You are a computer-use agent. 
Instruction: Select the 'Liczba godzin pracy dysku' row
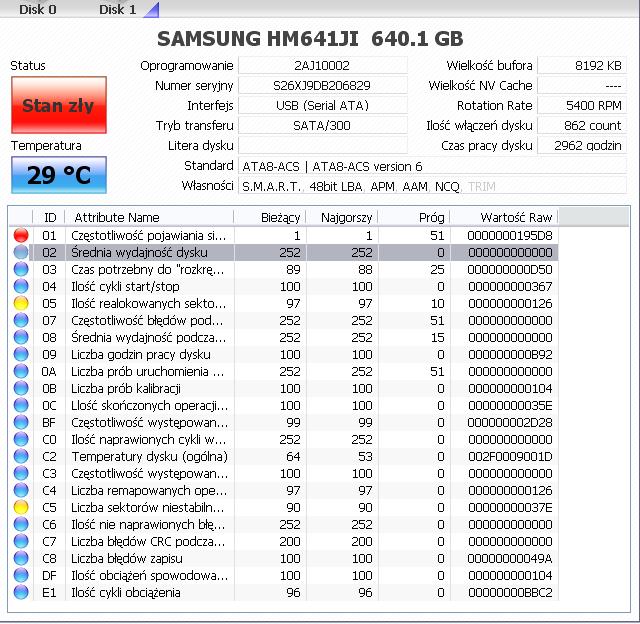[x=284, y=354]
